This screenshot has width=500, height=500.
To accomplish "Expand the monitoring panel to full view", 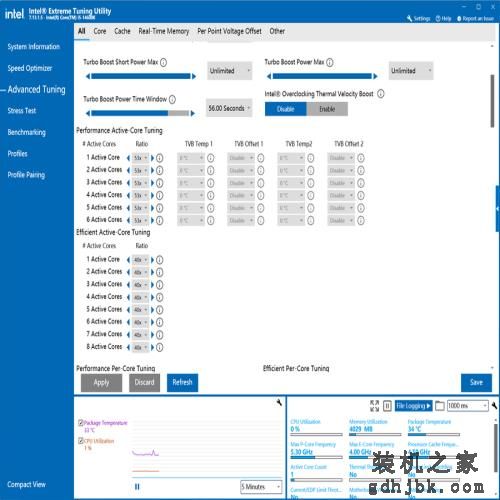I will (374, 406).
